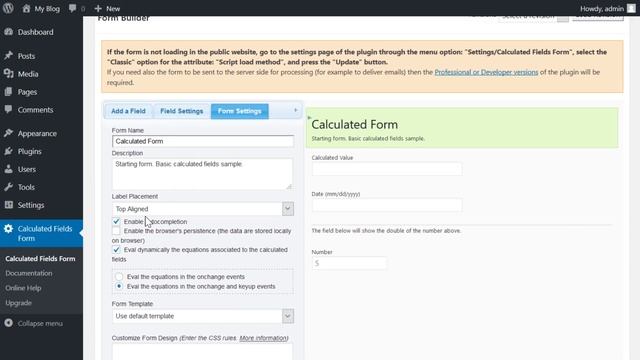Click the Dashboard gauge icon
This screenshot has width=640, height=360.
point(9,32)
